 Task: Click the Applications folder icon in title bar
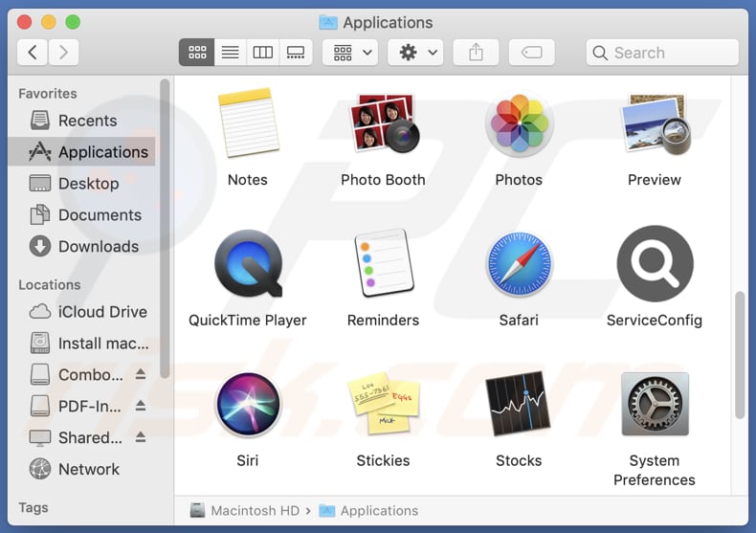pyautogui.click(x=328, y=22)
